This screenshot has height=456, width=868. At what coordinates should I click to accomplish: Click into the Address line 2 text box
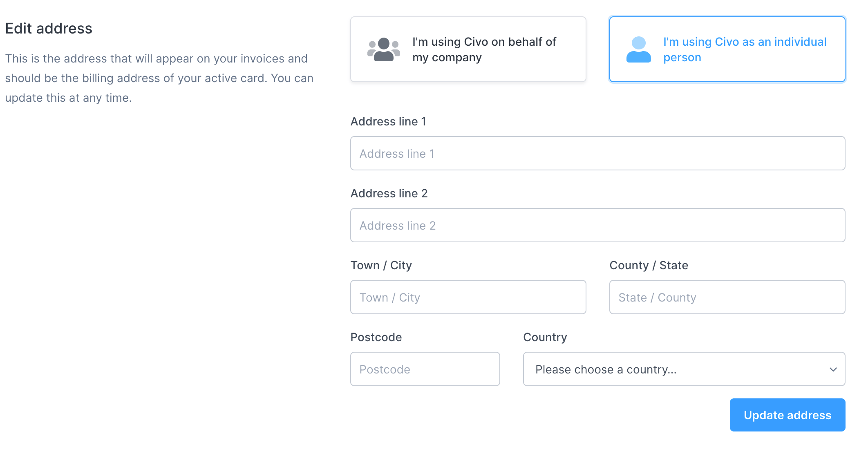tap(597, 226)
